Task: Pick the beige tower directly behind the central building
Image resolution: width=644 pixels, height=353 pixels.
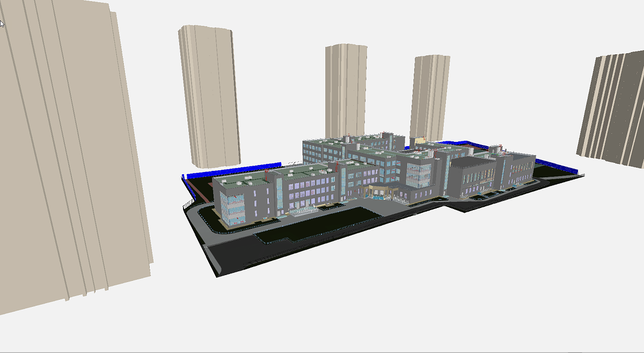Action: [x=346, y=91]
